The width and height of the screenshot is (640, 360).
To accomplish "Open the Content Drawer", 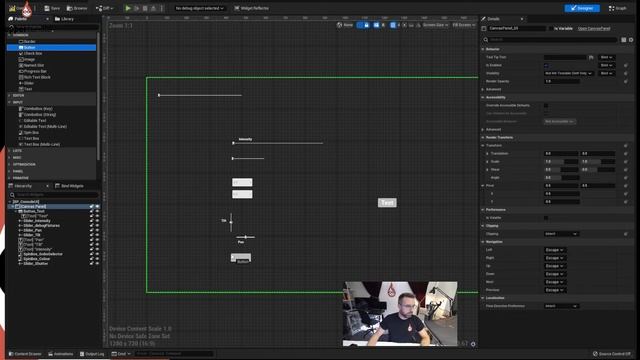I will pos(25,354).
